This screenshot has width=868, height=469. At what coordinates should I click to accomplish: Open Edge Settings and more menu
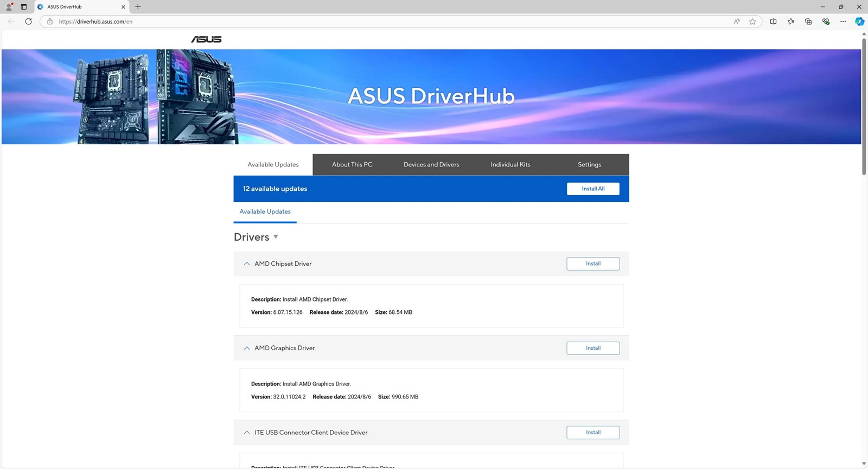(x=843, y=22)
